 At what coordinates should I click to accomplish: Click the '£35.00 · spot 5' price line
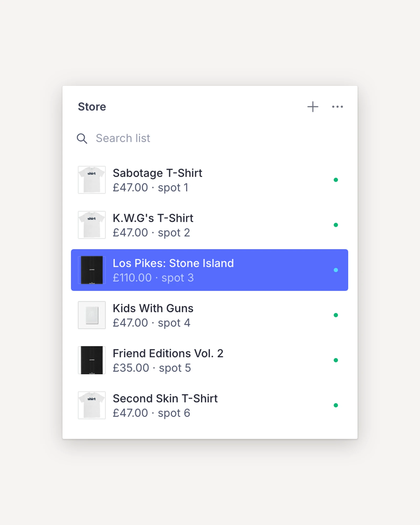pos(152,368)
